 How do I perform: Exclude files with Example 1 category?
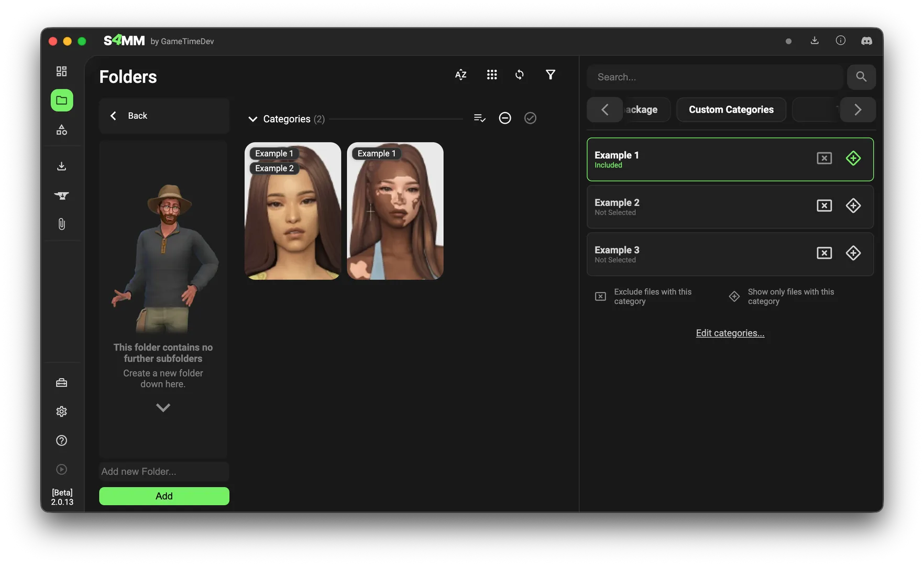coord(824,158)
